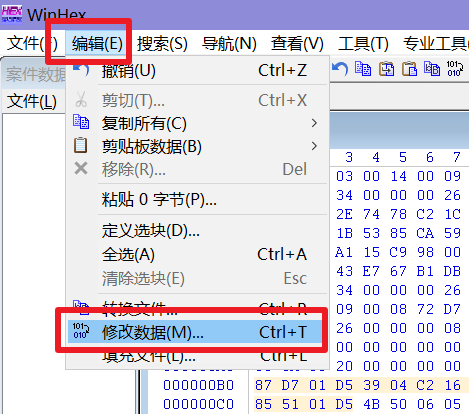Select hex byte B1
Screen dimensions: 469x414
click(425, 271)
